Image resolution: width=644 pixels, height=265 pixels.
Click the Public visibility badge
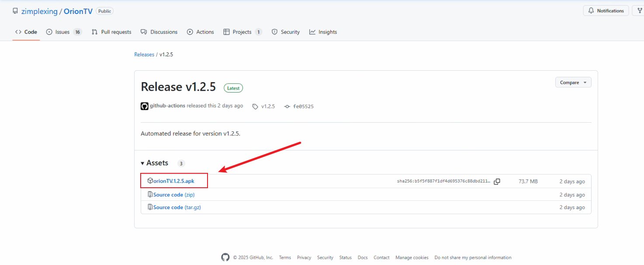(x=104, y=11)
